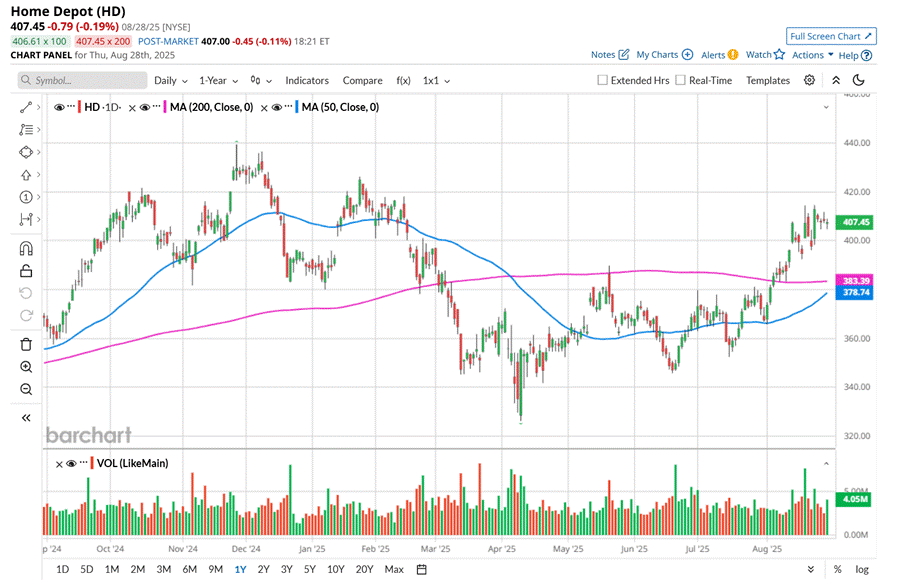Zoom in on the chart
Image resolution: width=904 pixels, height=586 pixels.
point(26,367)
